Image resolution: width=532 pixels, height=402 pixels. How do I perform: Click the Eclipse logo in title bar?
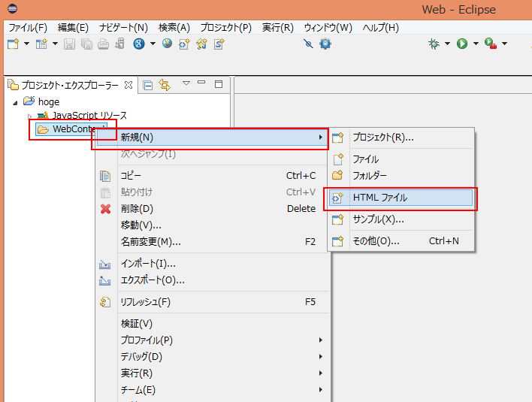12,8
